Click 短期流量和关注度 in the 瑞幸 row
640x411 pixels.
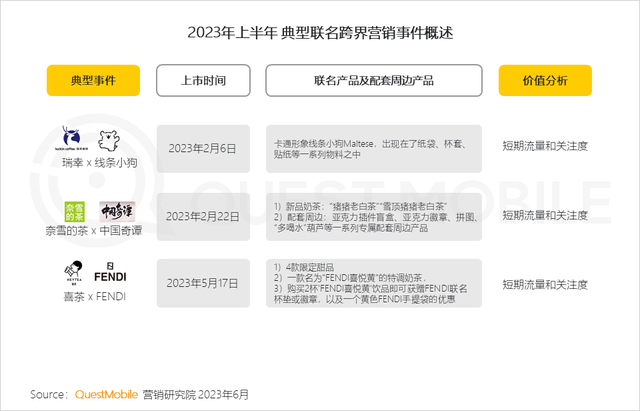click(545, 146)
